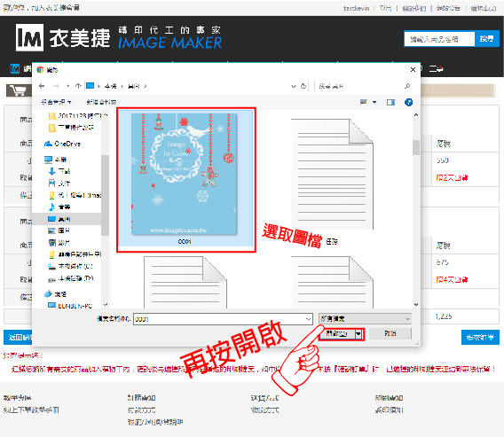Click This PC segment in address breadcrumb

pos(111,86)
